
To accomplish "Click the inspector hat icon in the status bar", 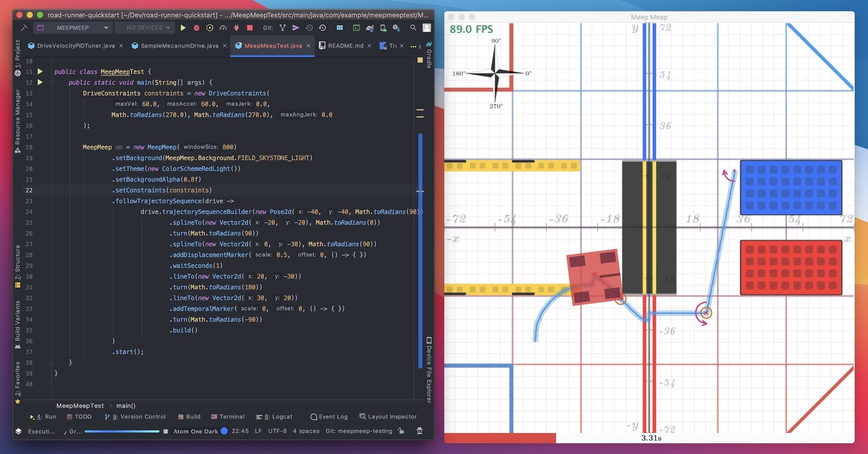I will pyautogui.click(x=420, y=431).
